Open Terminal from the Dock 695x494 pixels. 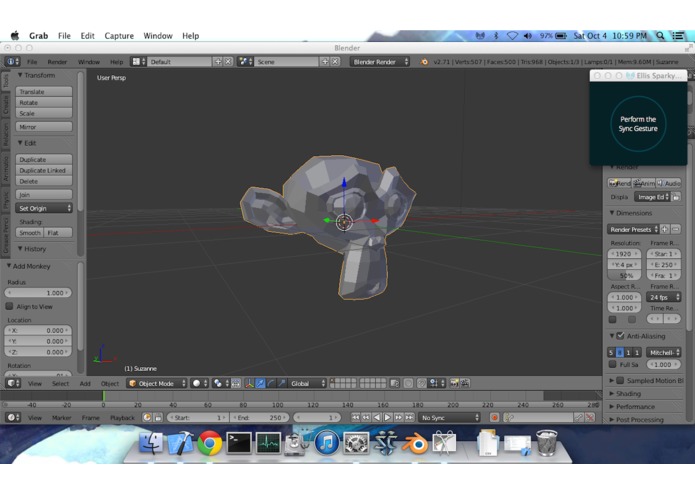239,443
